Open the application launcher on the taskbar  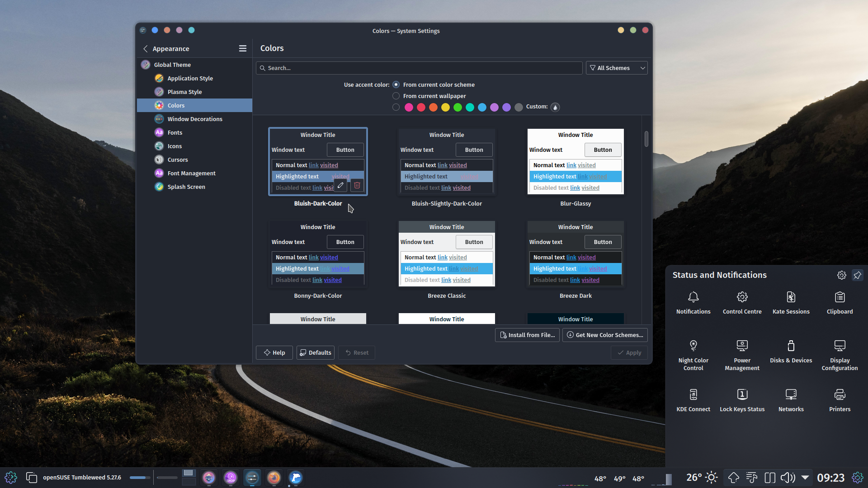tap(11, 477)
